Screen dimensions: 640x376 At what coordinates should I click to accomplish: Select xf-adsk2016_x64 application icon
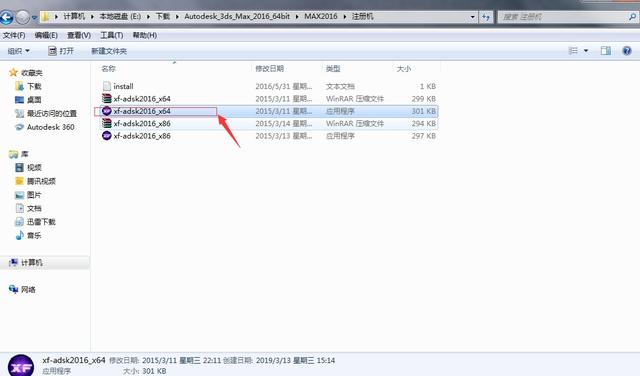(107, 111)
